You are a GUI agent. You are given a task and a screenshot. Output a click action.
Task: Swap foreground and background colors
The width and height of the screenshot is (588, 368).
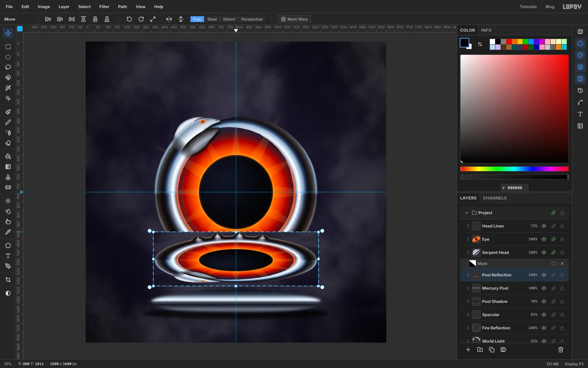click(480, 44)
